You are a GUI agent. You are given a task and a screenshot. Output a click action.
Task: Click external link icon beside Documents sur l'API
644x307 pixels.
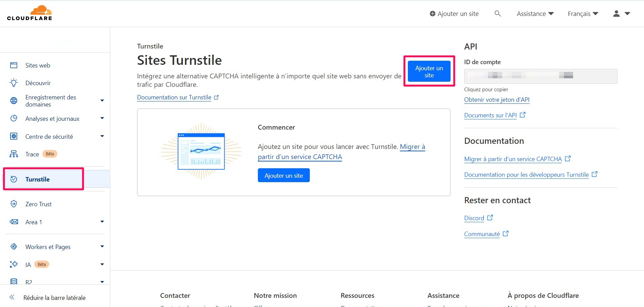click(x=523, y=115)
